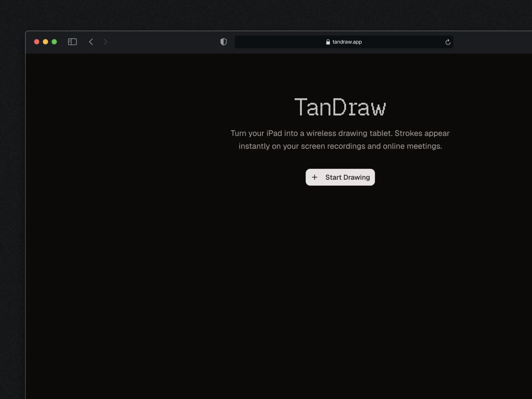Click the padlock icon in the address bar

click(x=327, y=42)
